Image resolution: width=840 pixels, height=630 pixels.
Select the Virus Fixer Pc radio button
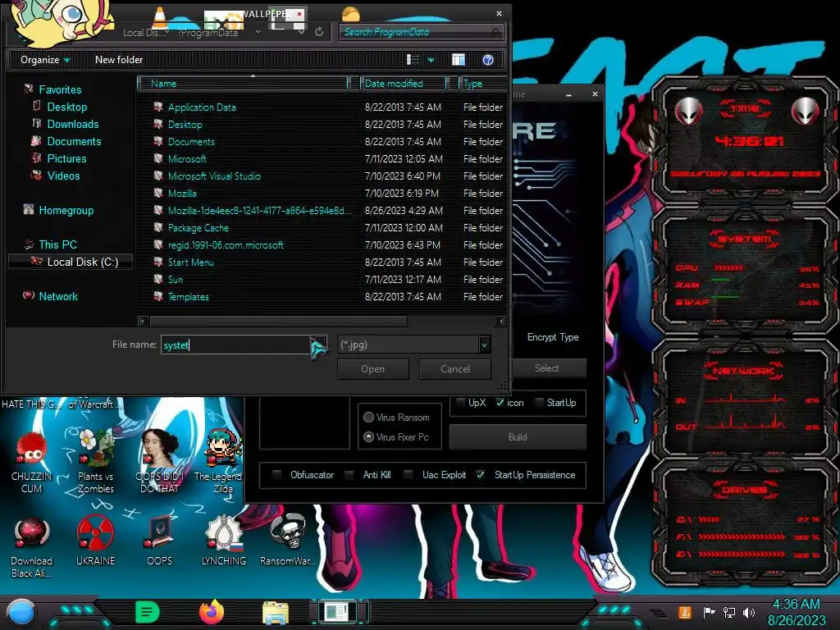[x=368, y=437]
